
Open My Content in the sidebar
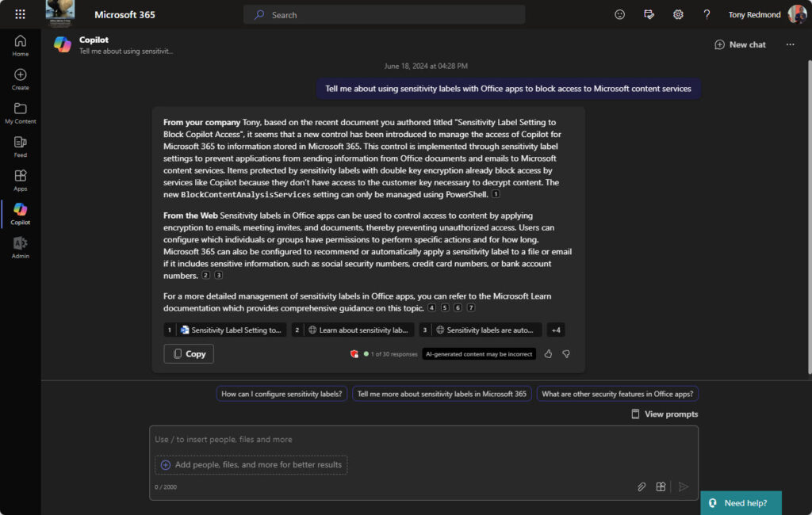[20, 113]
